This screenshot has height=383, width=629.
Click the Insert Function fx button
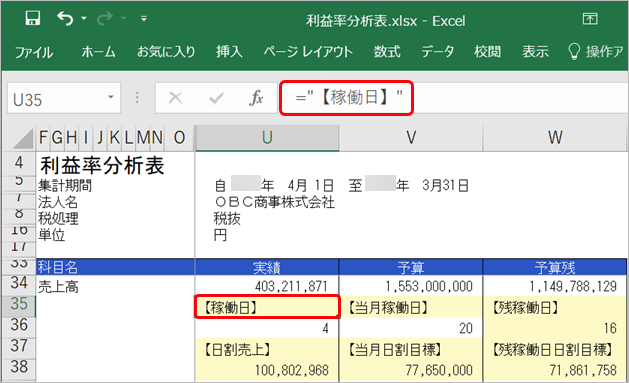point(256,98)
